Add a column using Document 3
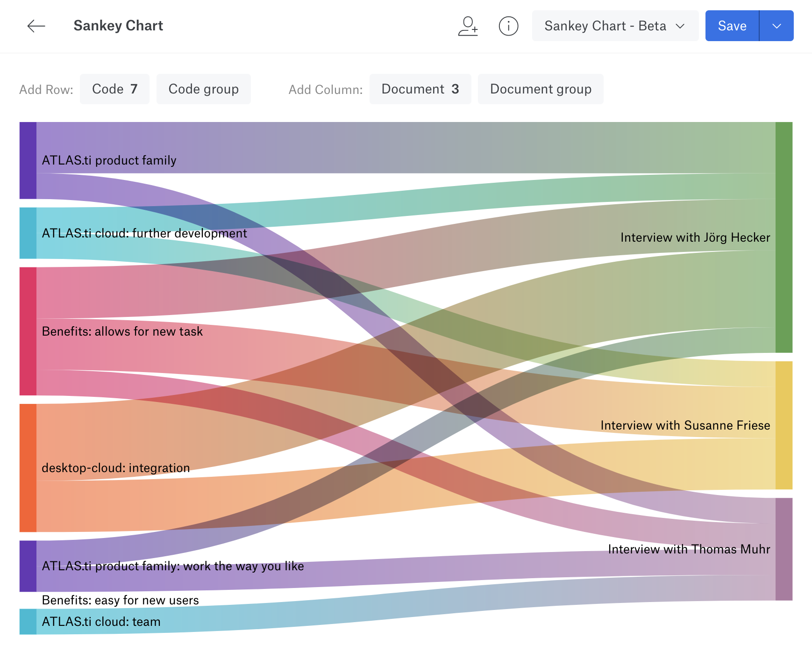Viewport: 812px width, 660px height. coord(420,89)
